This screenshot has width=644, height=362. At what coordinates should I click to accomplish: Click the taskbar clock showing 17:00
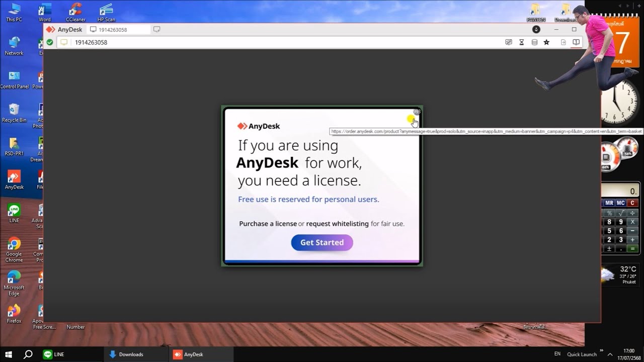pos(629,354)
